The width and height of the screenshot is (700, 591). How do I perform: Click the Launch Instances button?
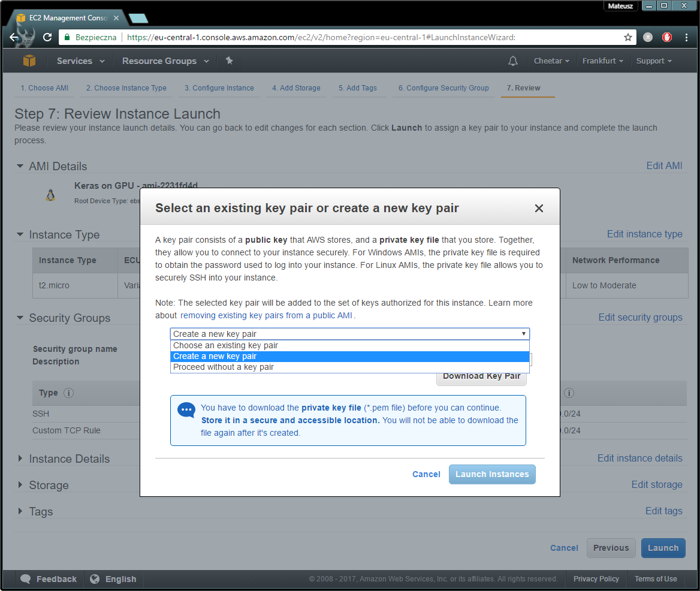[492, 474]
